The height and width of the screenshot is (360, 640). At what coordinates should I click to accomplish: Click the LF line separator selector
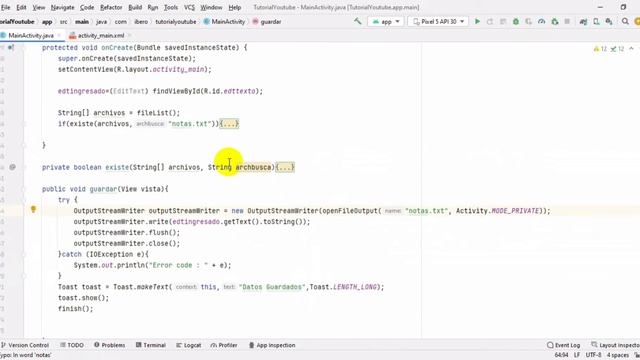coord(577,355)
